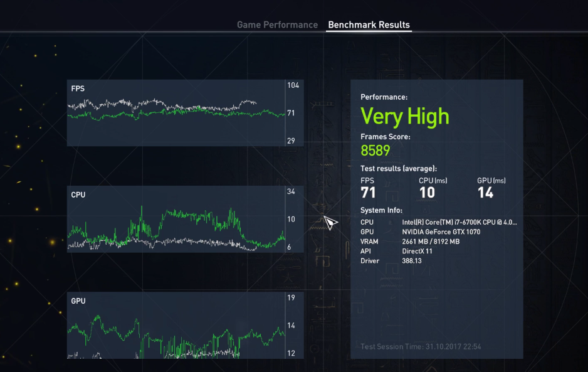Click the System Info: heading

tap(381, 210)
